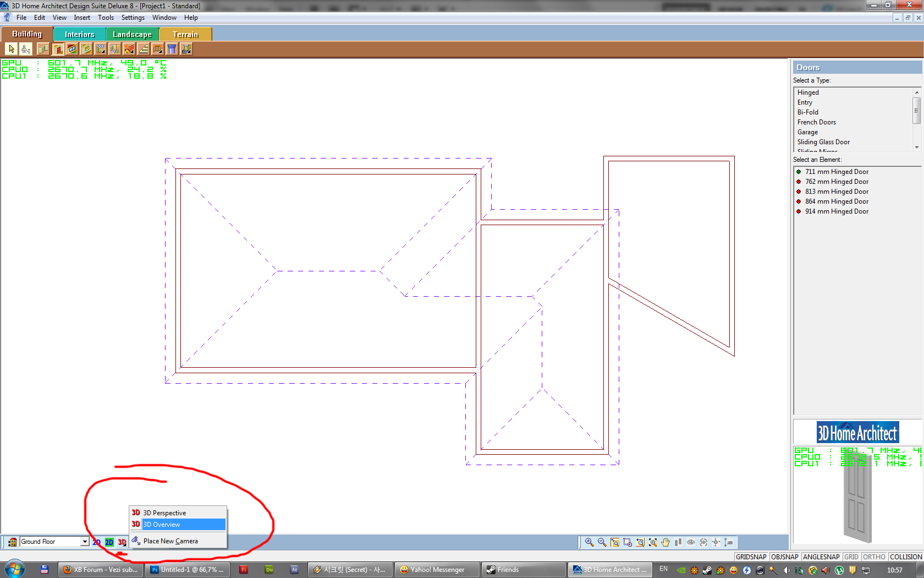
Task: Choose the Railing tool icon
Action: pyautogui.click(x=158, y=49)
